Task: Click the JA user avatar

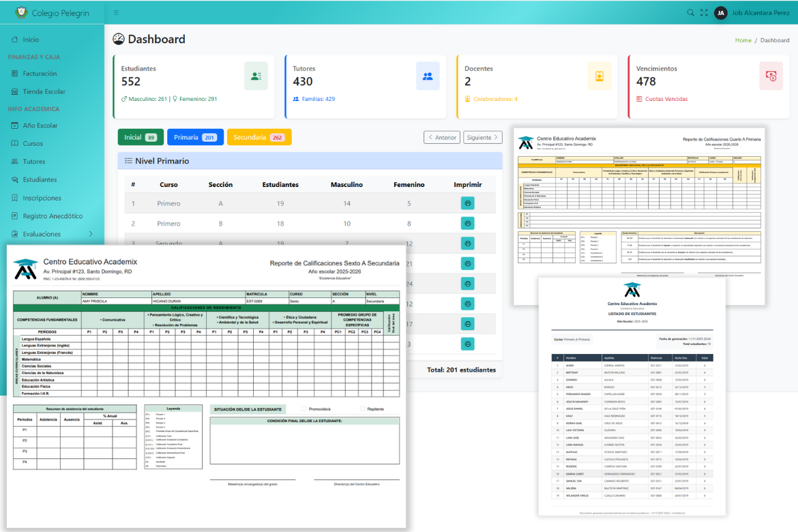Action: [720, 13]
